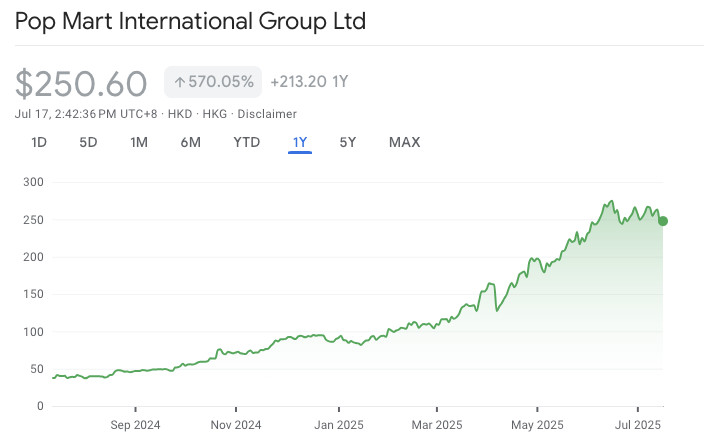
Task: Click the Jul 17 timestamp text
Action: [86, 114]
